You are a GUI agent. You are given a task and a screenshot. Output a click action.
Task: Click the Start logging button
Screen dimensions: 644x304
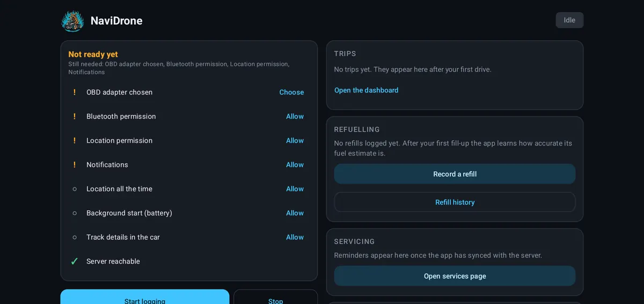[x=145, y=297]
